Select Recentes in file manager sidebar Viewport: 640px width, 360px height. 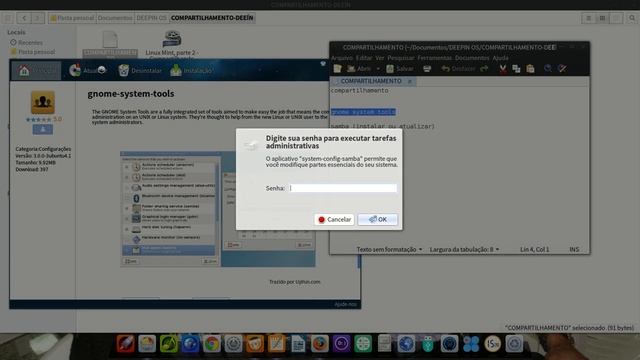tap(27, 42)
